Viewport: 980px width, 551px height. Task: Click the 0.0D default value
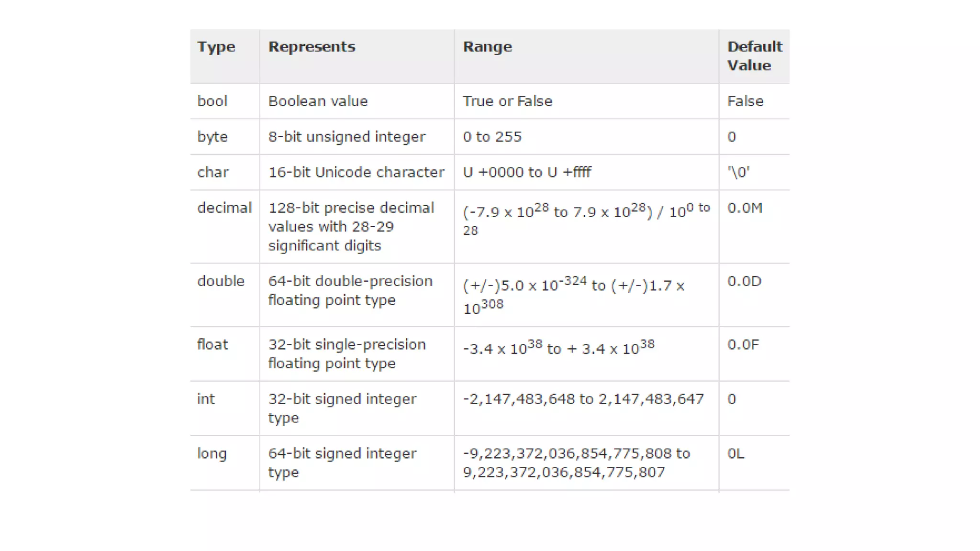tap(744, 281)
